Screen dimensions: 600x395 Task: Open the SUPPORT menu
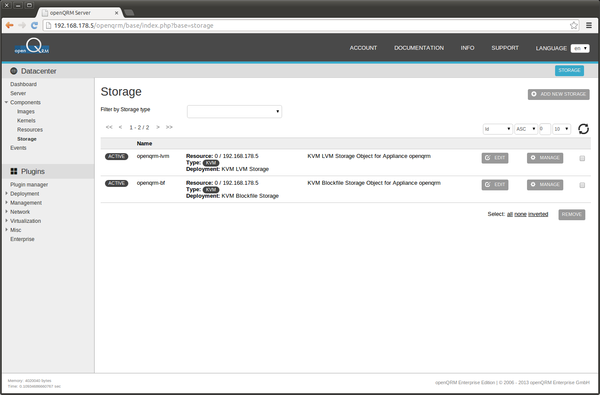(x=505, y=48)
